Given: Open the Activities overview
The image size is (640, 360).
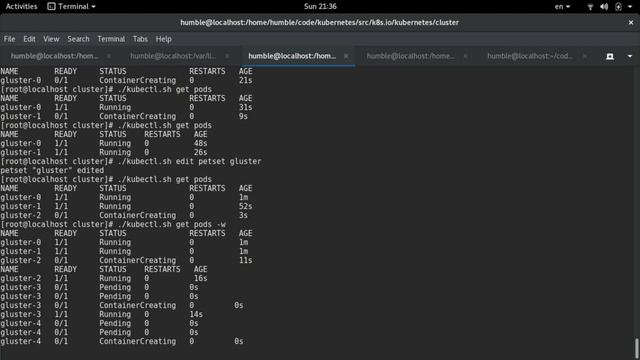Looking at the screenshot, I should [x=21, y=7].
